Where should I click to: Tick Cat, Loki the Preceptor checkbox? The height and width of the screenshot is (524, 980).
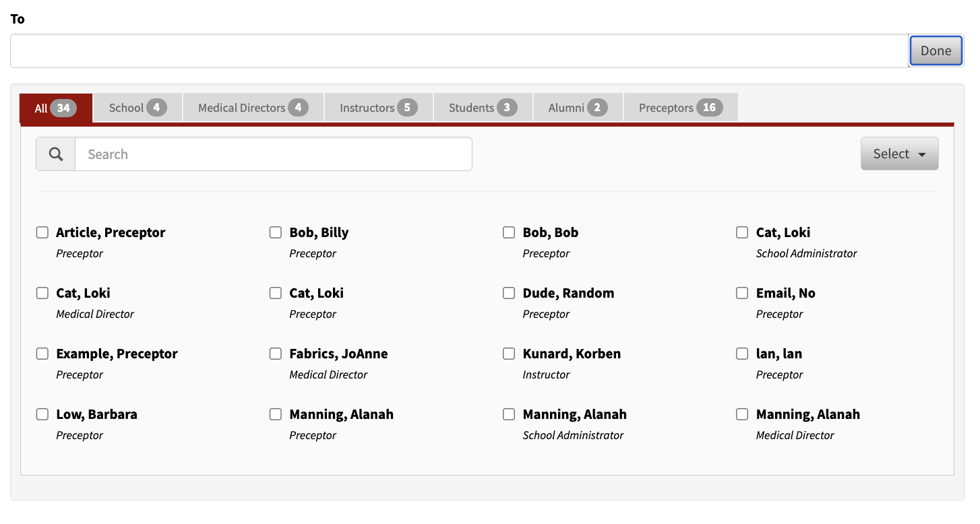(x=276, y=293)
